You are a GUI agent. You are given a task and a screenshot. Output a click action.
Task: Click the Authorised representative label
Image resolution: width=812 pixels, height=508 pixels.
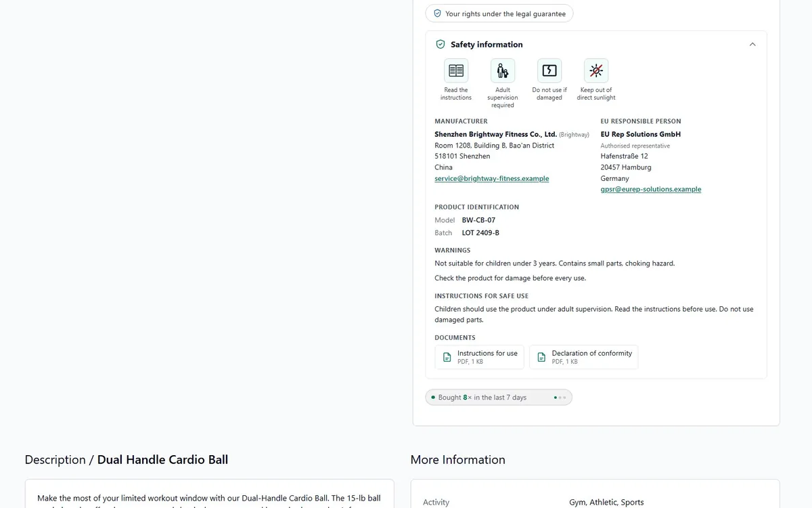635,146
